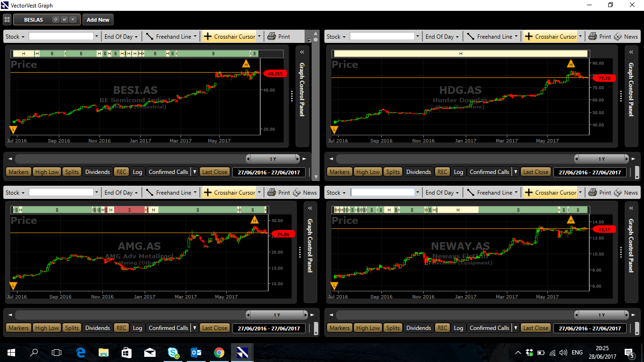
Task: Click the 1 Y range slider under HDG.AS chart
Action: (601, 159)
